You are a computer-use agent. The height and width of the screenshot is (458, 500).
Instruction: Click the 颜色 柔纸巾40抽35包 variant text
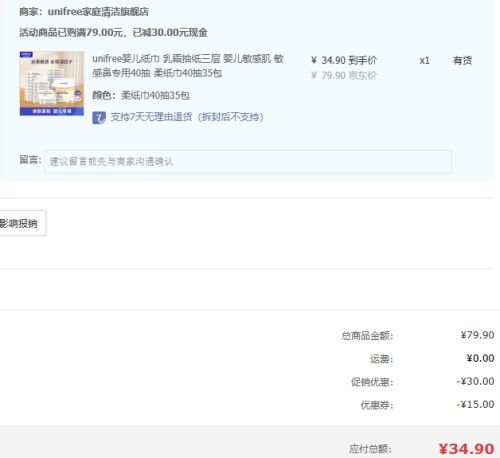[x=141, y=95]
